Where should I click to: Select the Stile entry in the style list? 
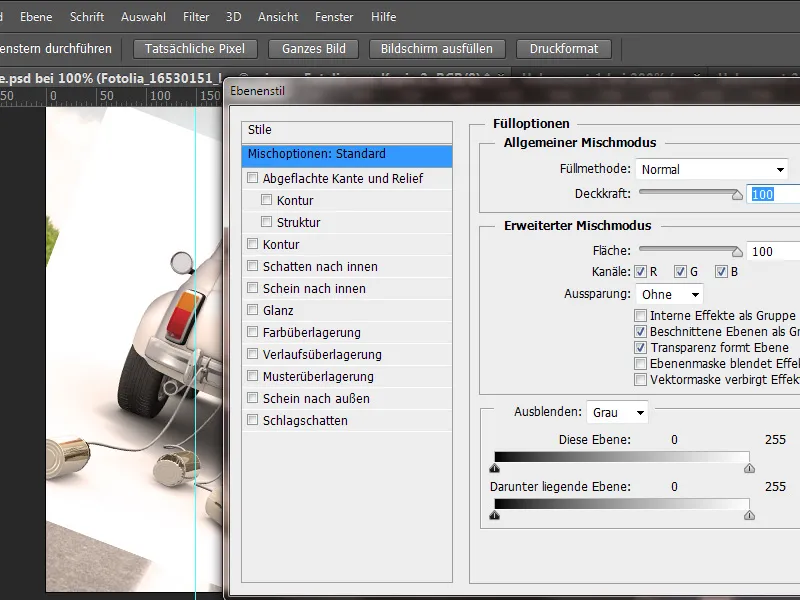tap(347, 130)
